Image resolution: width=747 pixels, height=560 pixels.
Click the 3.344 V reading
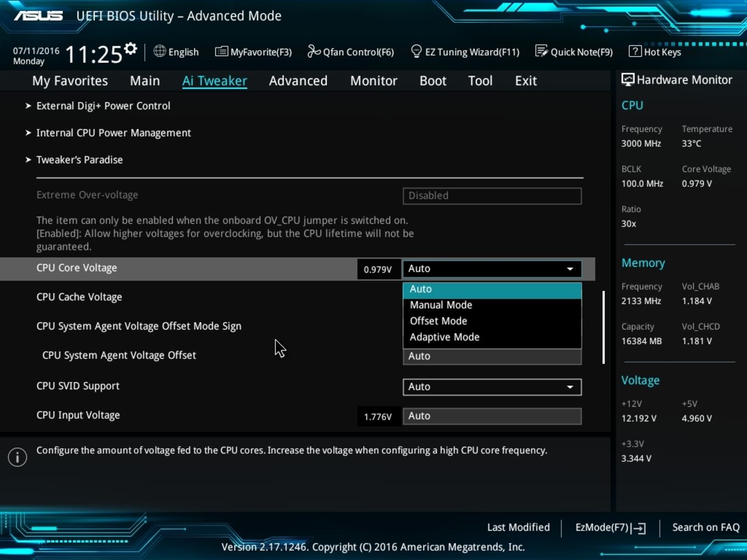[x=636, y=459]
